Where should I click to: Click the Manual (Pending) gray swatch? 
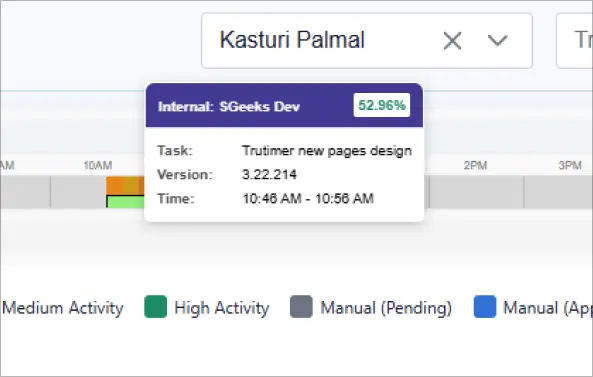click(x=301, y=307)
